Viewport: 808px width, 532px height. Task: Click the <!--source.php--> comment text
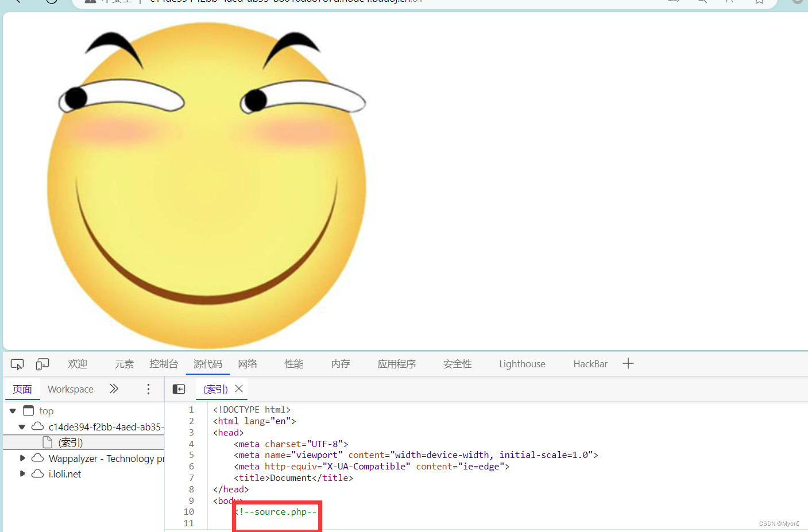(x=276, y=512)
